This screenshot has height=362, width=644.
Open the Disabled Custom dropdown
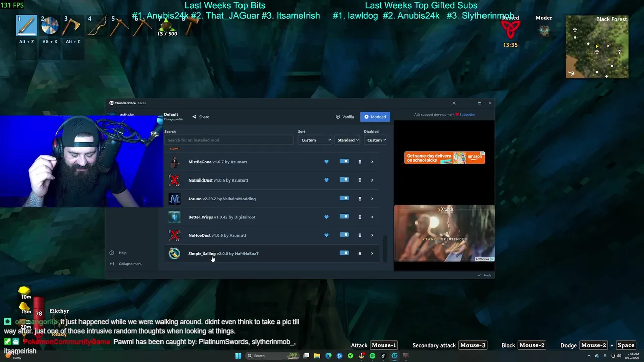click(x=376, y=140)
